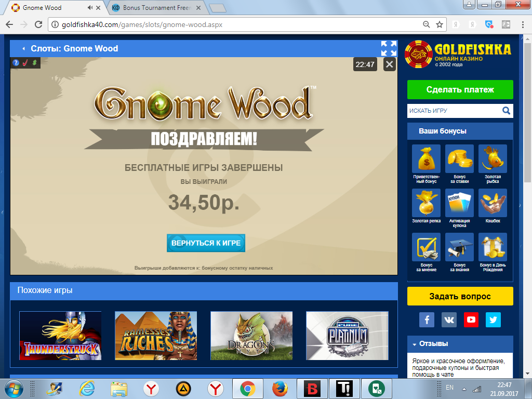Open the Windows Start menu
Screen dimensions: 532x399
click(14, 389)
